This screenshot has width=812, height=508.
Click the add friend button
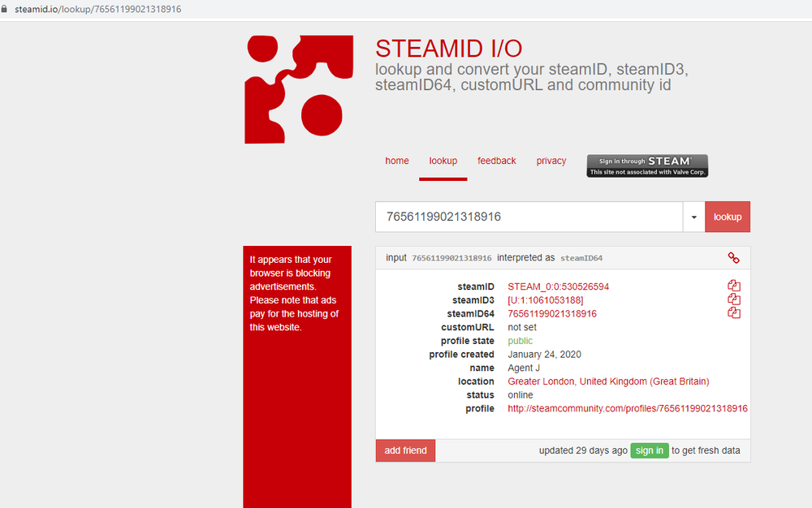pyautogui.click(x=405, y=450)
